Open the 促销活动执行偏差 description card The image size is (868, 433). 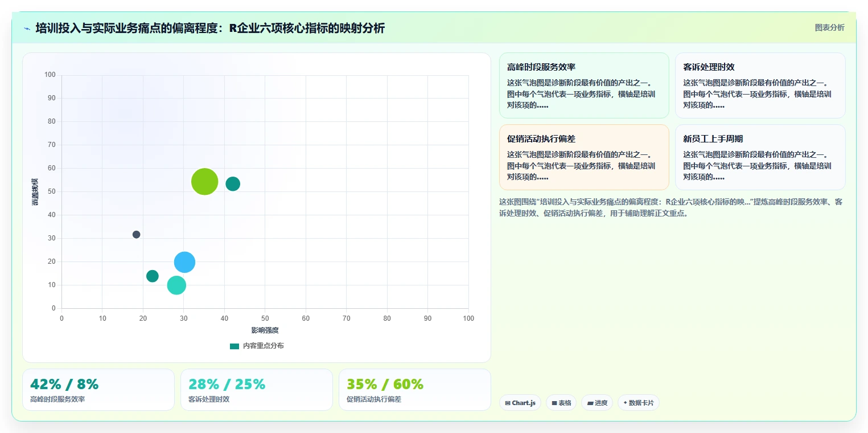click(584, 157)
